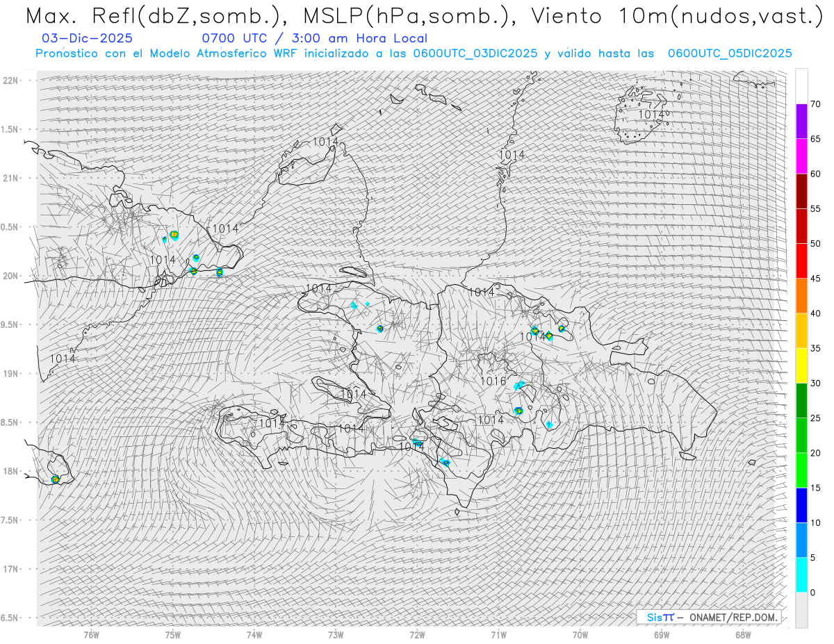The width and height of the screenshot is (834, 644).
Task: Select the gold 35–40 dBZ colorbar segment
Action: (801, 331)
